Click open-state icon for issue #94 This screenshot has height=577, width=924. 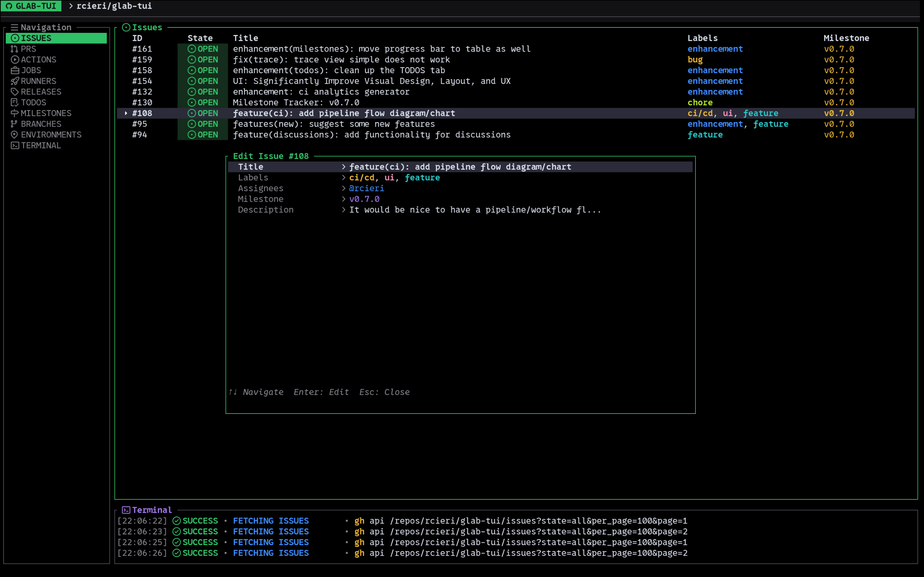click(x=192, y=134)
